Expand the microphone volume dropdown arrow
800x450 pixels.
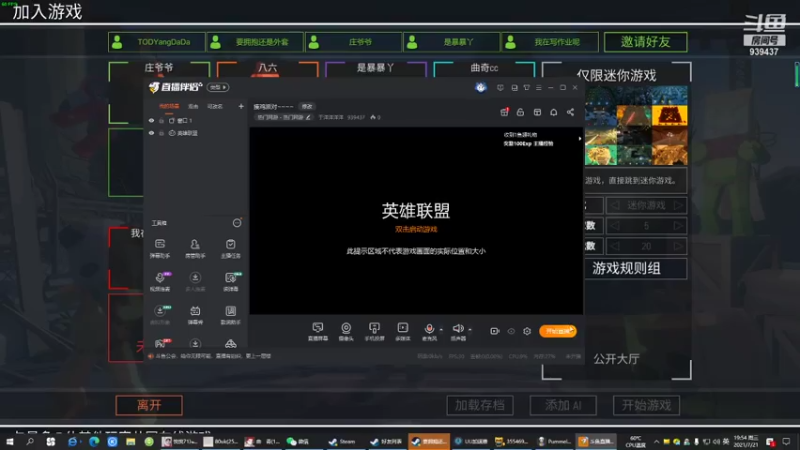click(441, 330)
